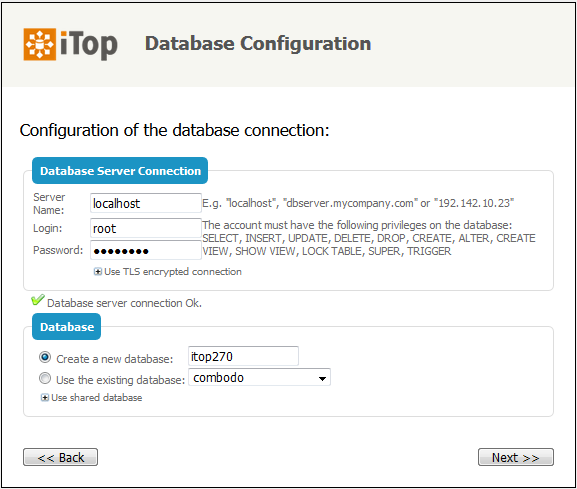Click the Database Configuration page title
The width and height of the screenshot is (577, 489).
click(258, 44)
